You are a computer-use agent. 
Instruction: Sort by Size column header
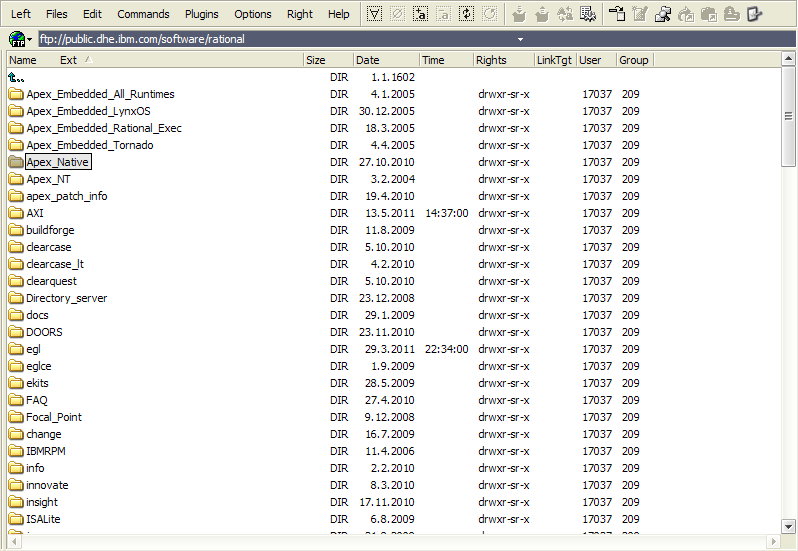tap(328, 60)
